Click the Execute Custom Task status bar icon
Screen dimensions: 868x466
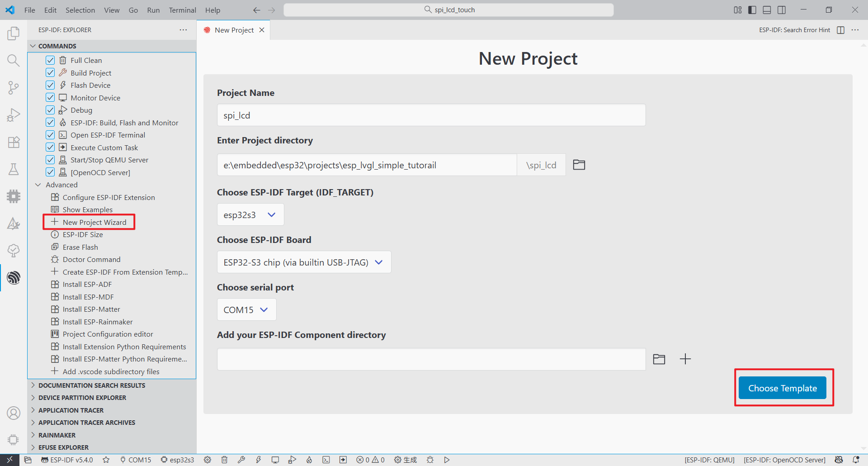coord(343,460)
